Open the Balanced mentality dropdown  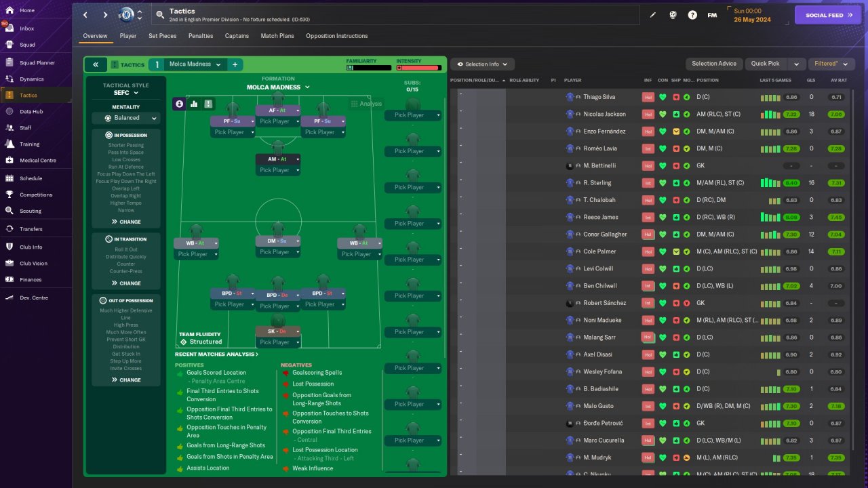point(125,118)
